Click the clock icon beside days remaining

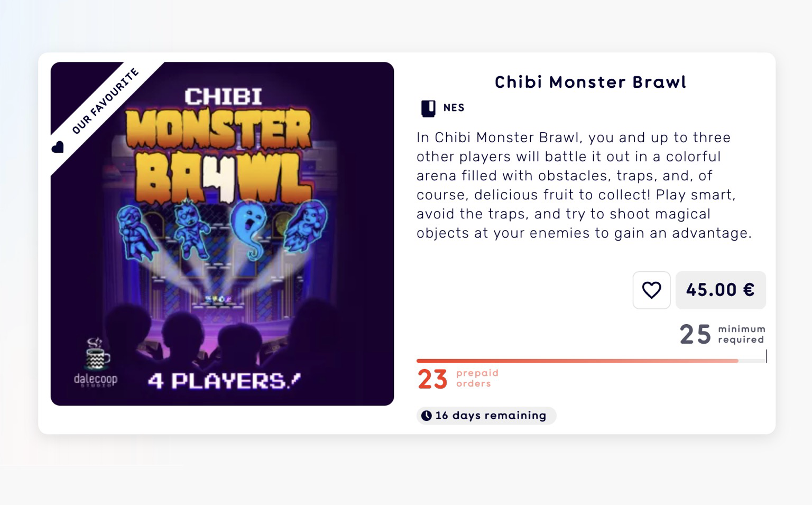click(x=426, y=416)
